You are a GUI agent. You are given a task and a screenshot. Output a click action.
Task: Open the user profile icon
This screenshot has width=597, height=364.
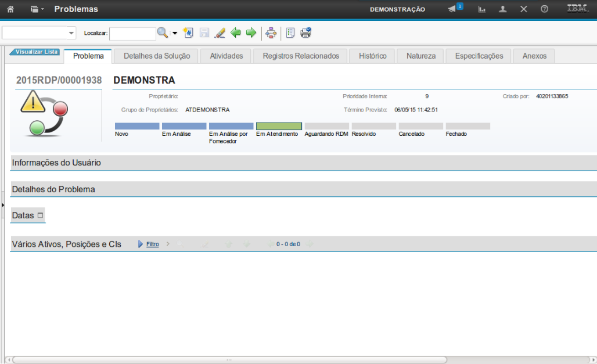click(503, 9)
